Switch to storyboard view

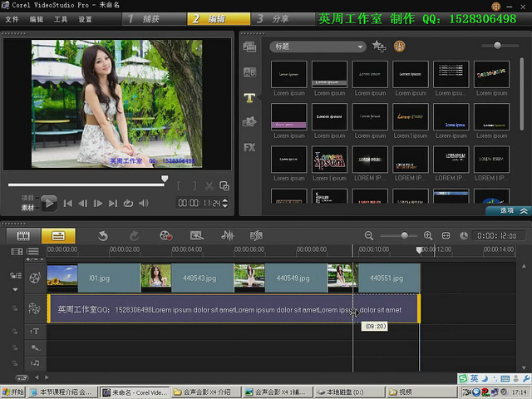click(x=23, y=236)
